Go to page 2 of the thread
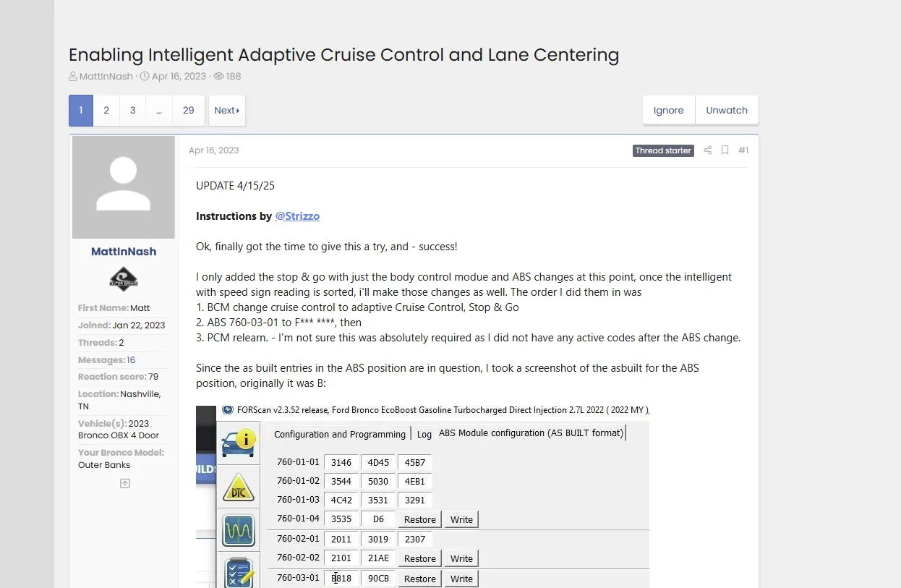This screenshot has height=588, width=901. (x=106, y=111)
